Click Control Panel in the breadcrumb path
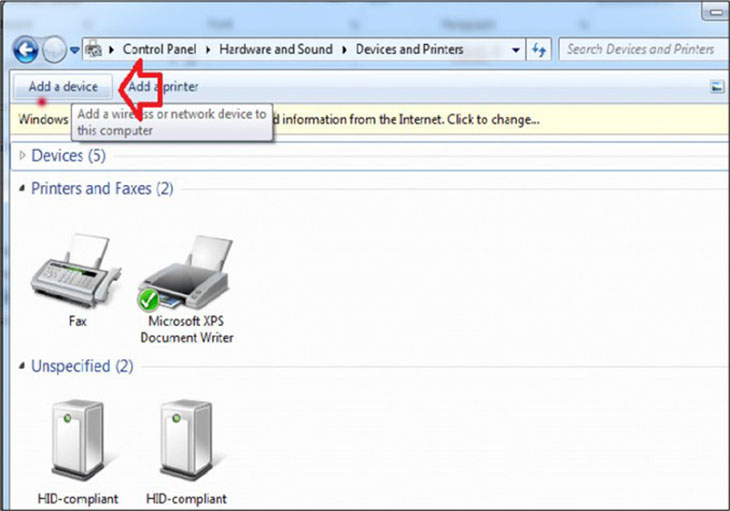This screenshot has width=730, height=511. (162, 49)
